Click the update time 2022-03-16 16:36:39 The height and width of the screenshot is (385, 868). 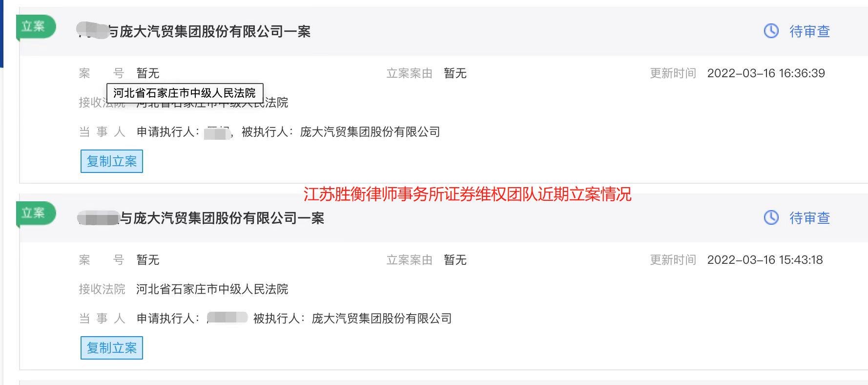coord(765,73)
